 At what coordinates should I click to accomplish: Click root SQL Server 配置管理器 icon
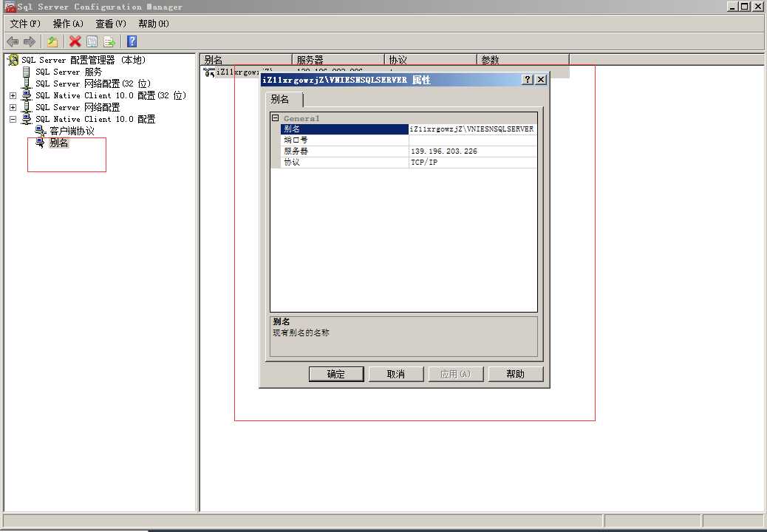(x=13, y=60)
